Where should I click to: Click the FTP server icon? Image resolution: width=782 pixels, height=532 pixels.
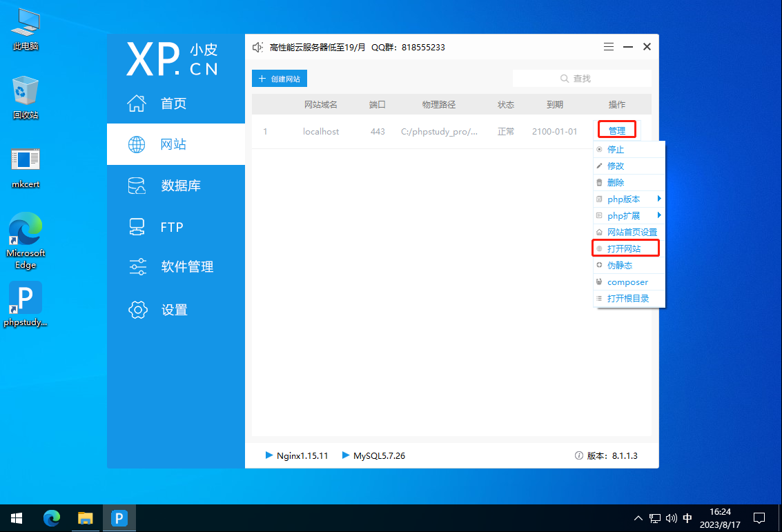pyautogui.click(x=137, y=227)
